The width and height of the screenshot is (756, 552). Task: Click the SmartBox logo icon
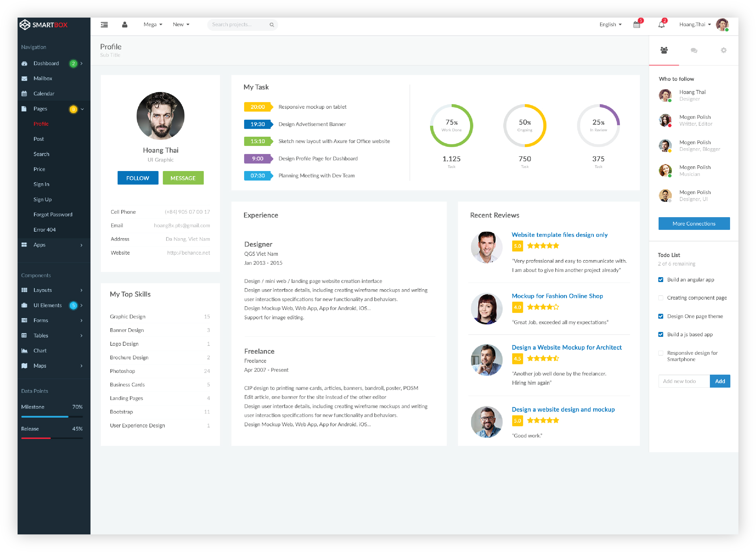(25, 25)
